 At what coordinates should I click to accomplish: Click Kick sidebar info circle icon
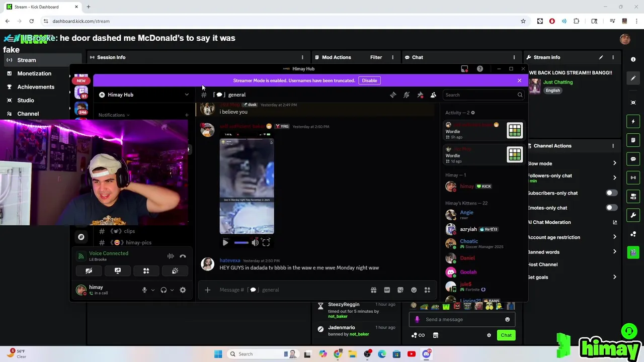(633, 59)
